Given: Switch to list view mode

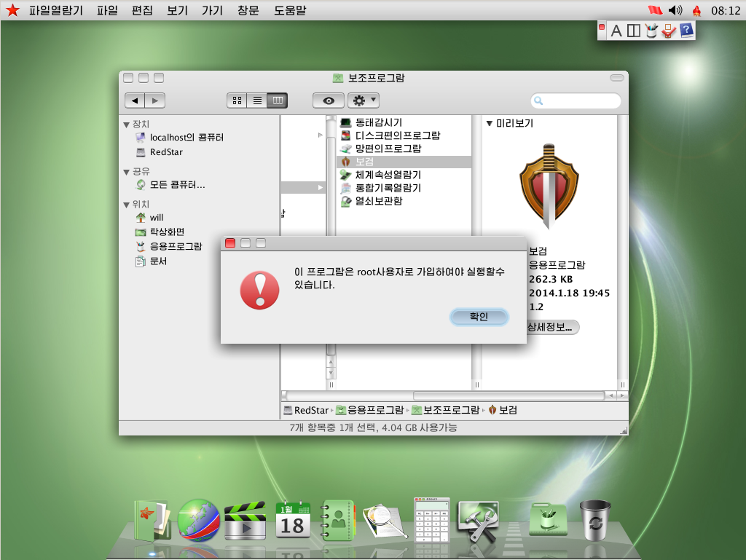Looking at the screenshot, I should tap(257, 100).
